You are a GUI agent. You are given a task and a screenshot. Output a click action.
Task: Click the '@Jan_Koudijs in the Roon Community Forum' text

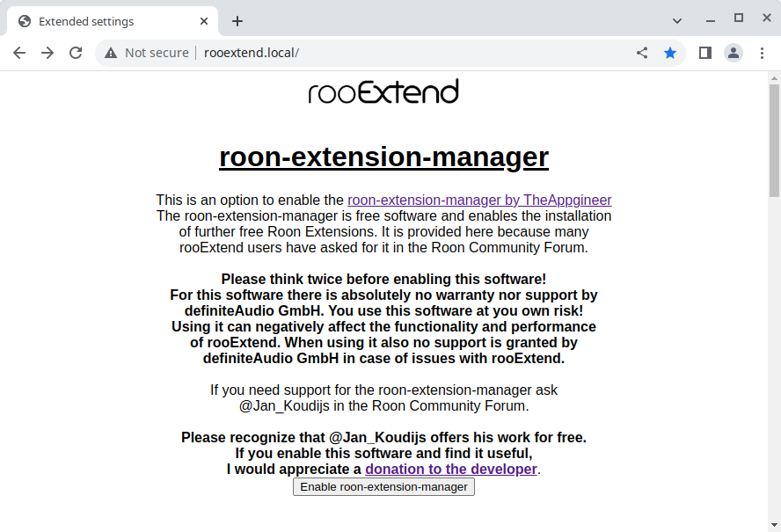point(383,406)
